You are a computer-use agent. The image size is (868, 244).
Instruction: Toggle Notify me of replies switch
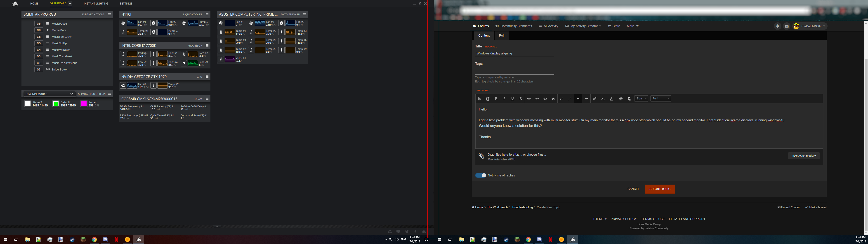click(x=481, y=175)
